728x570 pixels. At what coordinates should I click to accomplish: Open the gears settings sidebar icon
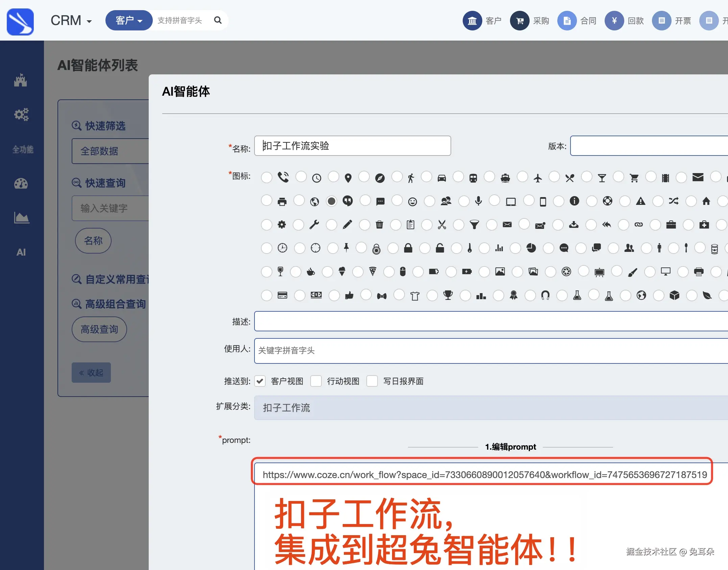tap(21, 115)
